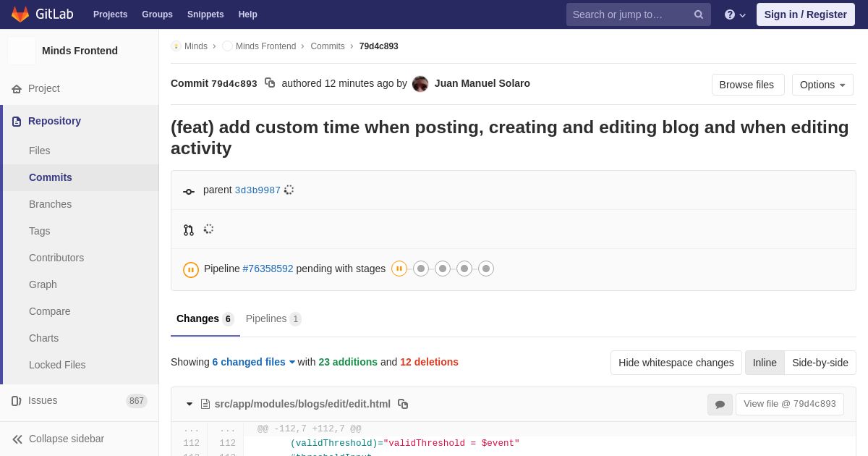The height and width of the screenshot is (456, 868).
Task: Click Hide whitespace changes button
Action: 676,363
